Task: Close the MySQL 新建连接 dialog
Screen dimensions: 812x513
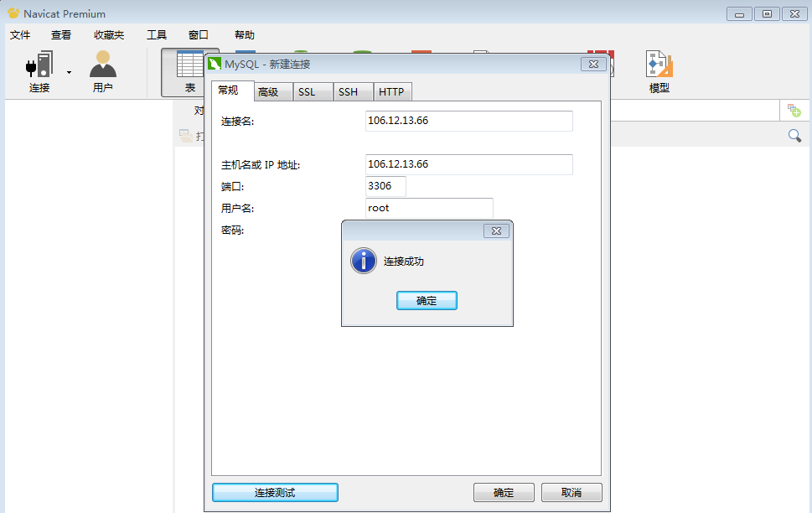Action: click(593, 64)
